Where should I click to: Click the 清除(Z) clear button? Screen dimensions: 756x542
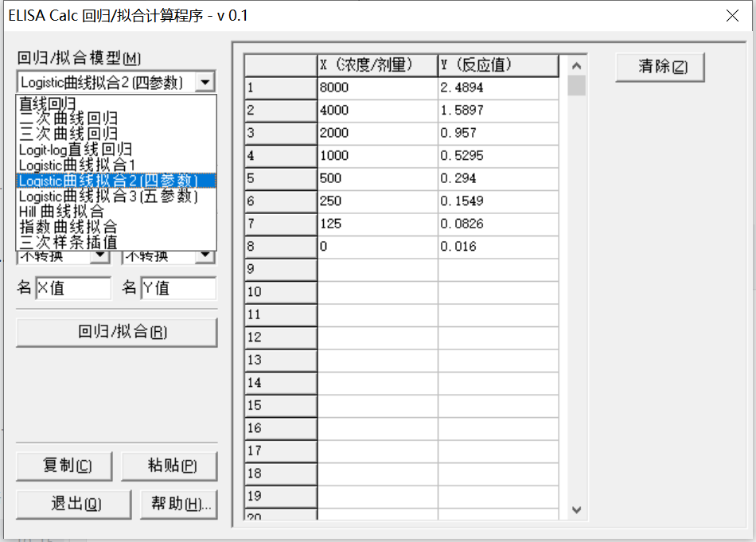click(660, 67)
